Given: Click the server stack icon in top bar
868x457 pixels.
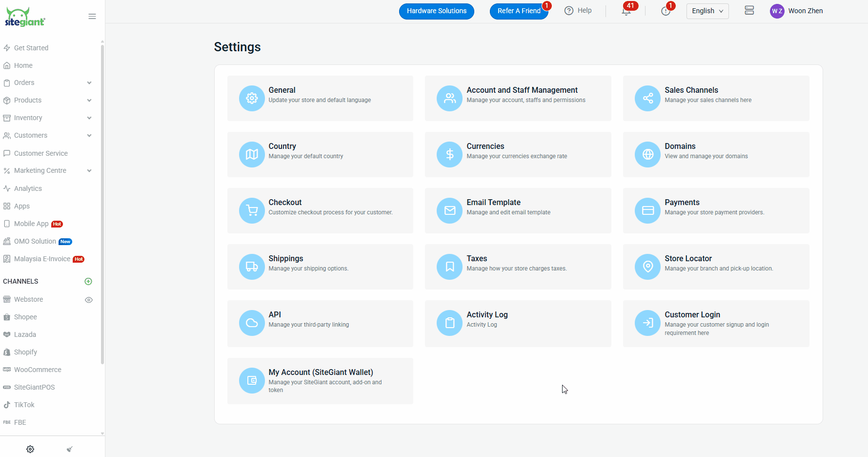Looking at the screenshot, I should [x=749, y=11].
